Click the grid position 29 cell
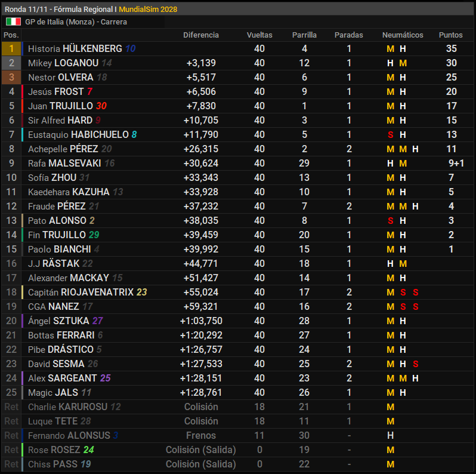The width and height of the screenshot is (476, 474). (304, 163)
